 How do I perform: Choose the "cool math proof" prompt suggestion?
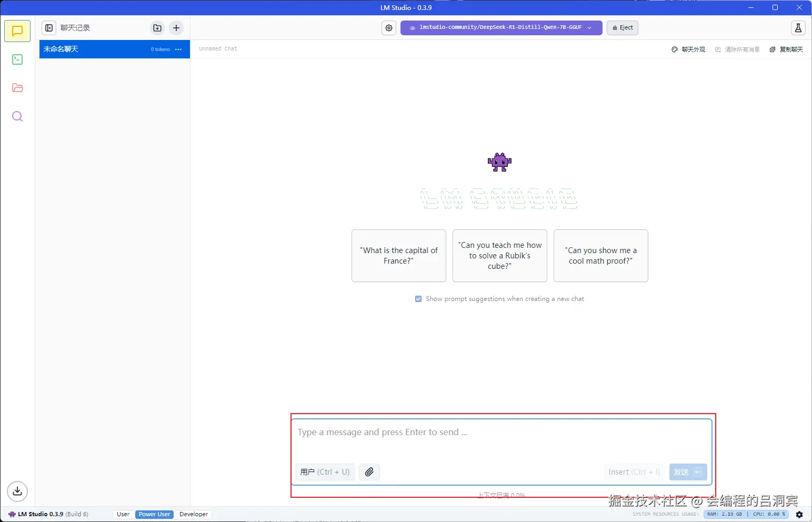[x=601, y=256]
